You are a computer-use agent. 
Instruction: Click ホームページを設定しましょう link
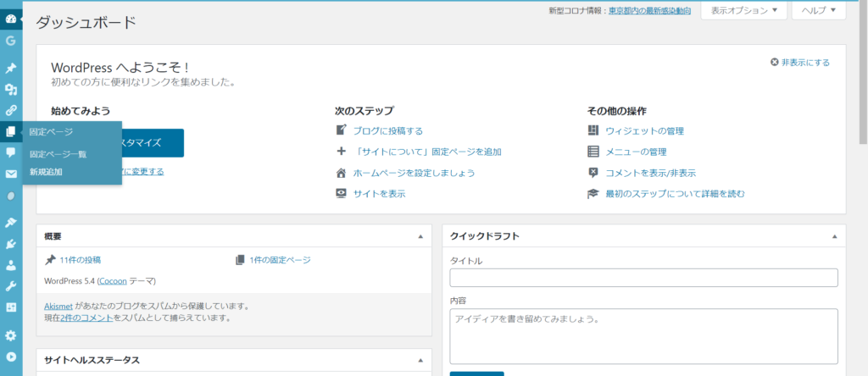click(x=414, y=173)
